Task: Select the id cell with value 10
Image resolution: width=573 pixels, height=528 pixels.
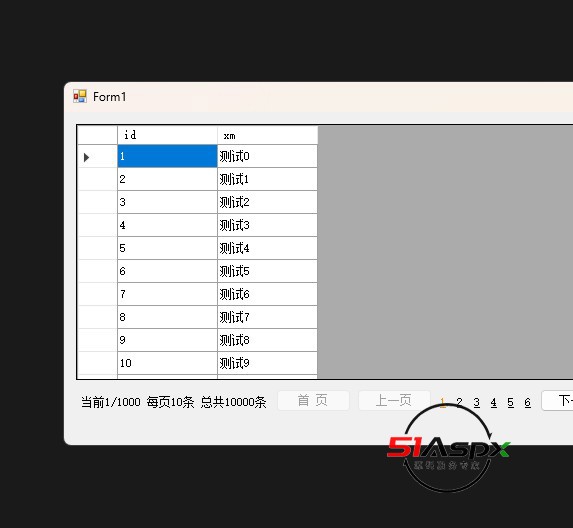Action: [x=167, y=363]
